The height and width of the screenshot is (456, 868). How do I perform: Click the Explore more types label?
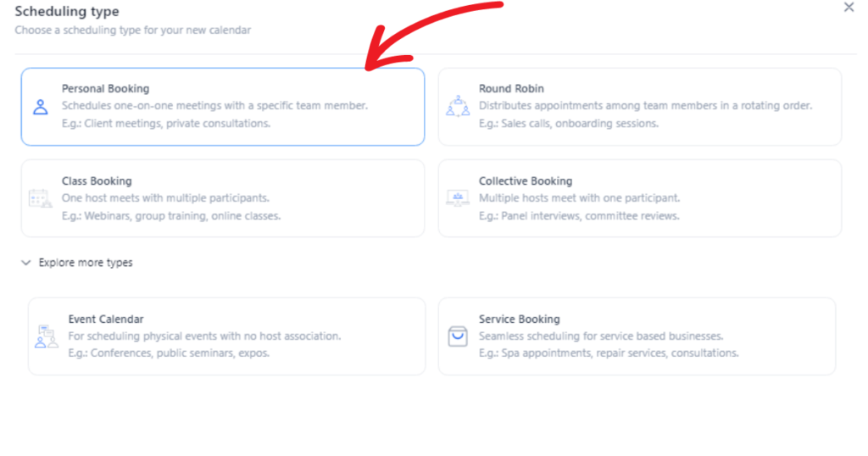[86, 263]
